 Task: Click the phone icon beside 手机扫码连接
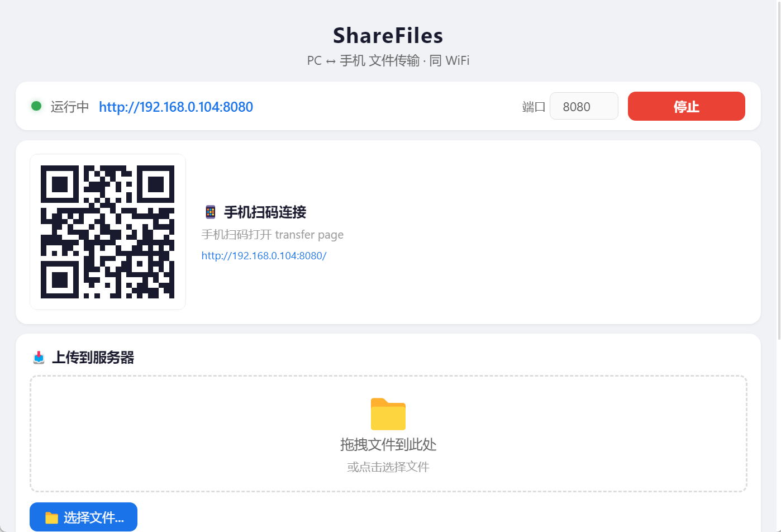[211, 212]
